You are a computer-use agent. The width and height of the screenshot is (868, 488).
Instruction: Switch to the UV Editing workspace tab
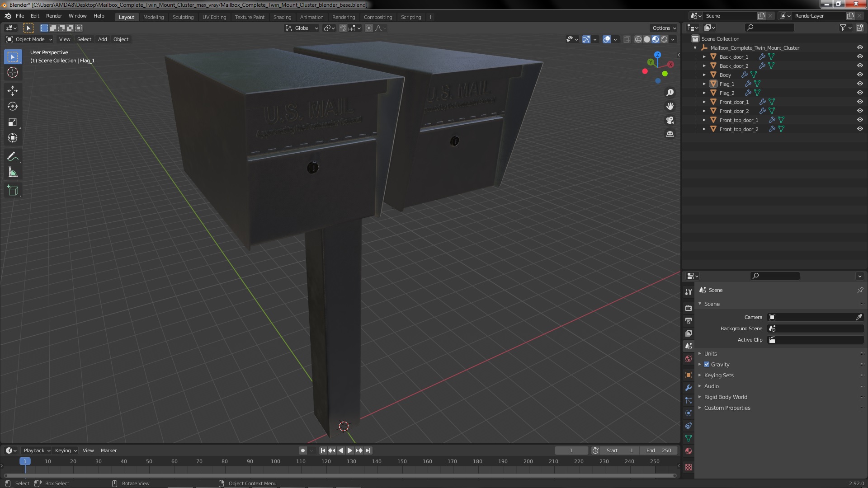214,17
